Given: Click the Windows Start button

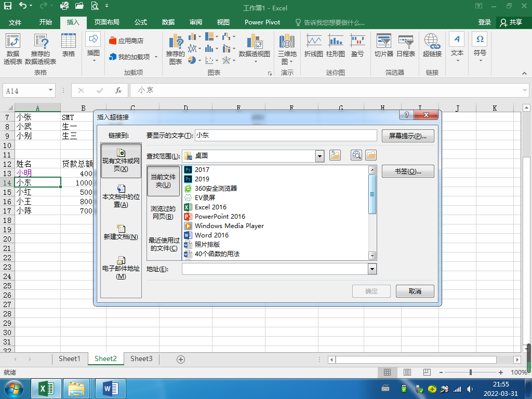Looking at the screenshot, I should 14,389.
